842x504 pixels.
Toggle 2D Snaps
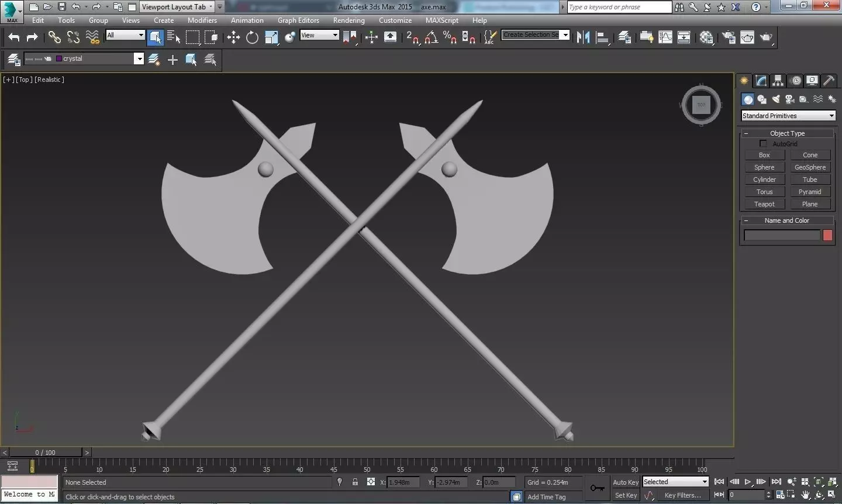coord(413,37)
